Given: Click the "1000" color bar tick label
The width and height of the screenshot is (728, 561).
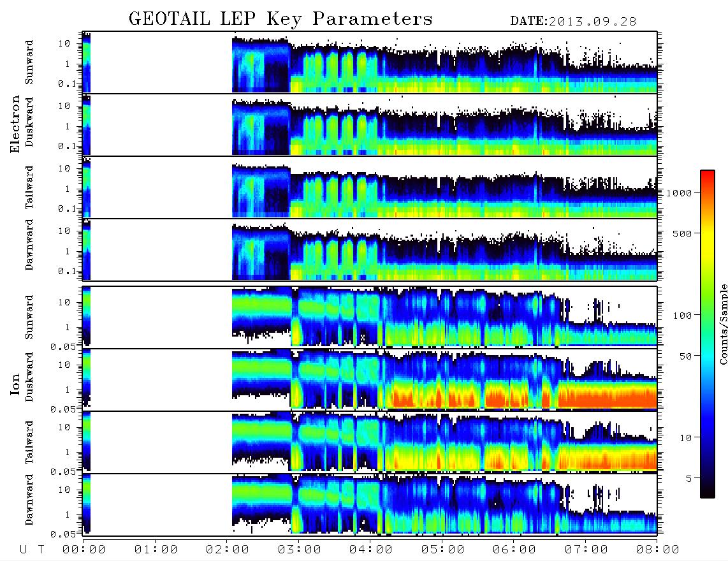Looking at the screenshot, I should coord(680,193).
